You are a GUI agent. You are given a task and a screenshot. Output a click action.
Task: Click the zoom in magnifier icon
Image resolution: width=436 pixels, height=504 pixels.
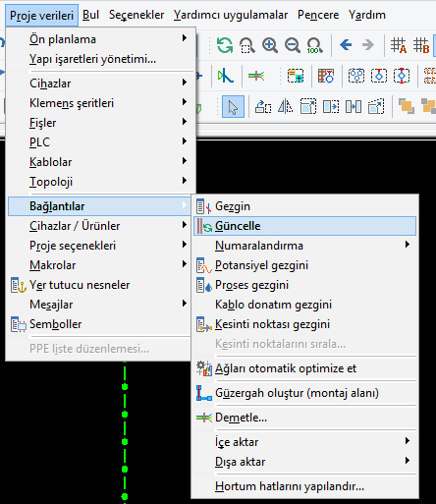pyautogui.click(x=270, y=45)
